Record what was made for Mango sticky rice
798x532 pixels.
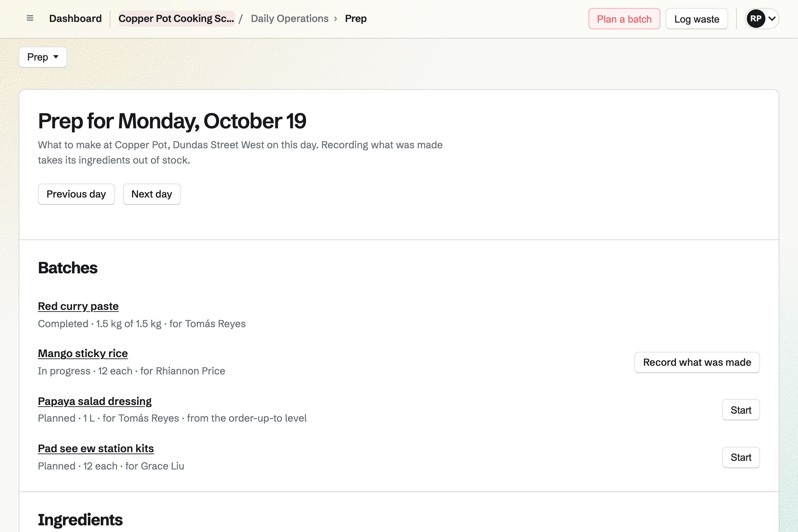click(697, 362)
